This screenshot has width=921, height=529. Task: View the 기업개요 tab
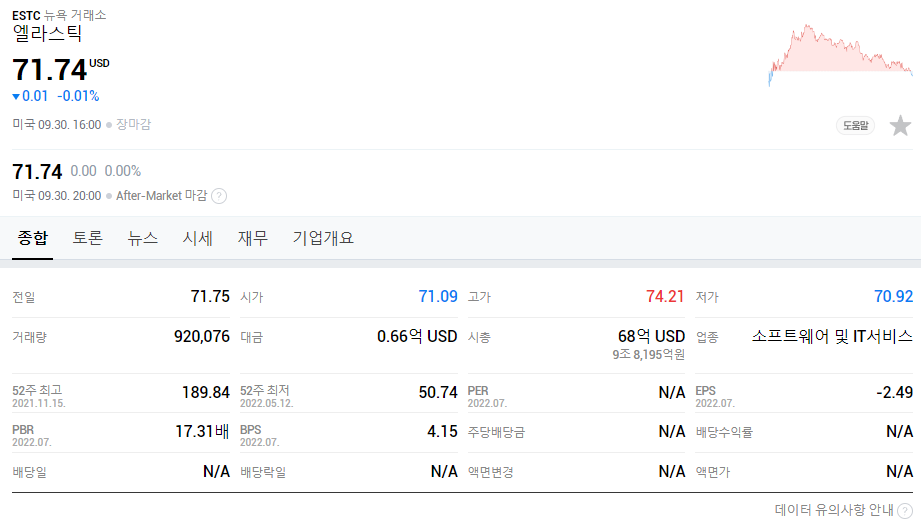(323, 238)
